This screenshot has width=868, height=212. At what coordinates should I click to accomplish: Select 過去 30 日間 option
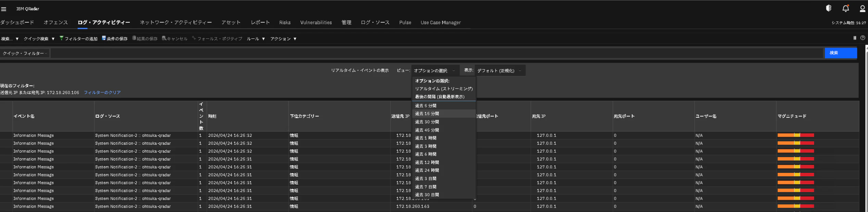pyautogui.click(x=444, y=195)
